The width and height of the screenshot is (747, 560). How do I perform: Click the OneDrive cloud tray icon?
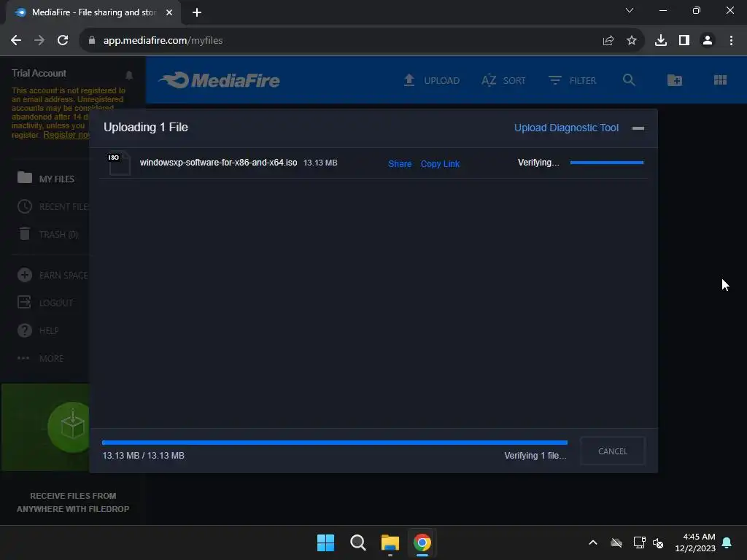coord(616,542)
